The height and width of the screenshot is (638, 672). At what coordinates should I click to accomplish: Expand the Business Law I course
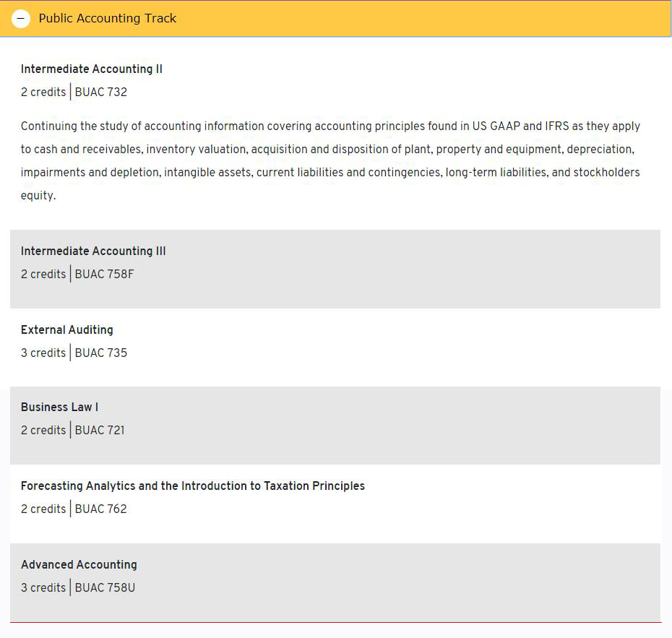pyautogui.click(x=59, y=408)
